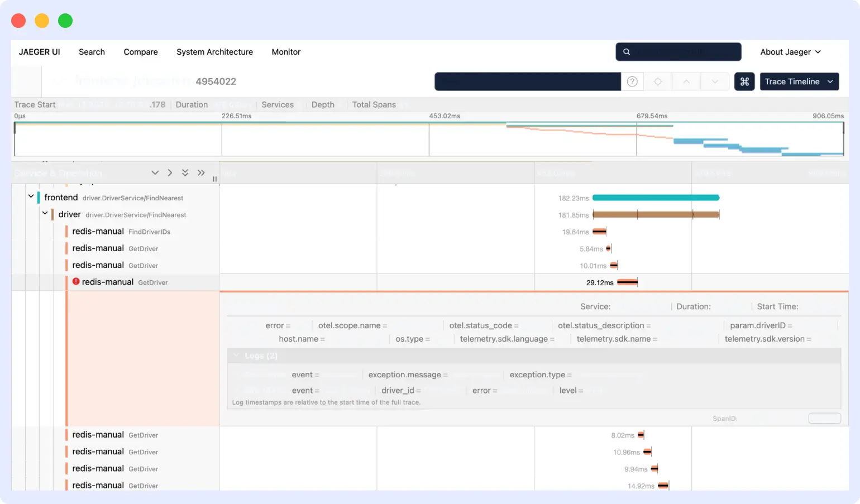Click the 453.02ms minimap tick label
The width and height of the screenshot is (860, 504).
coord(445,116)
